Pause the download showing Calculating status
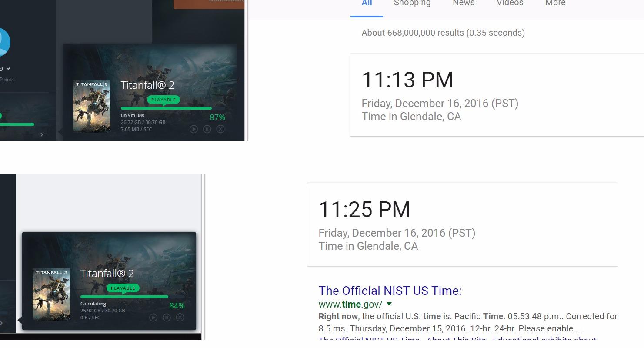The image size is (644, 348). click(167, 318)
